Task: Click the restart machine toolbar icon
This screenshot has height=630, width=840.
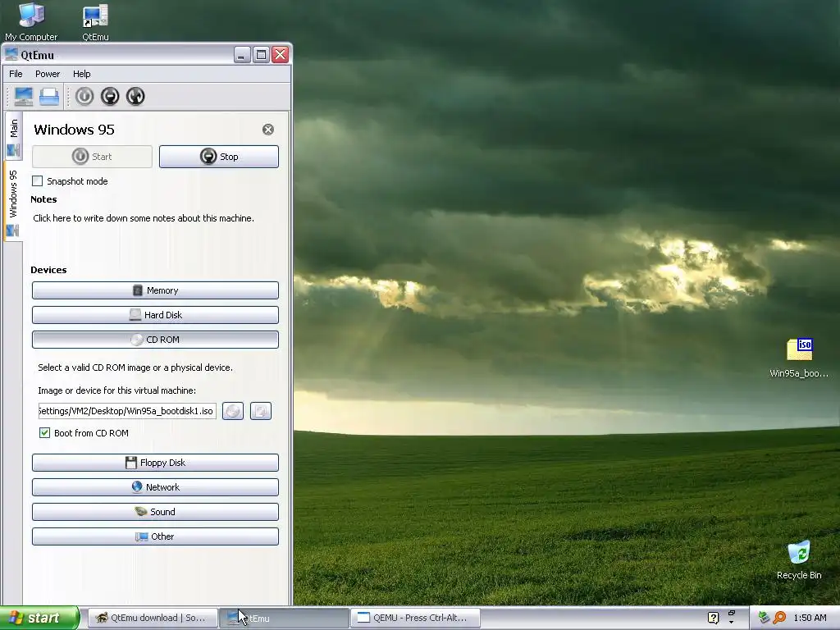Action: click(135, 97)
